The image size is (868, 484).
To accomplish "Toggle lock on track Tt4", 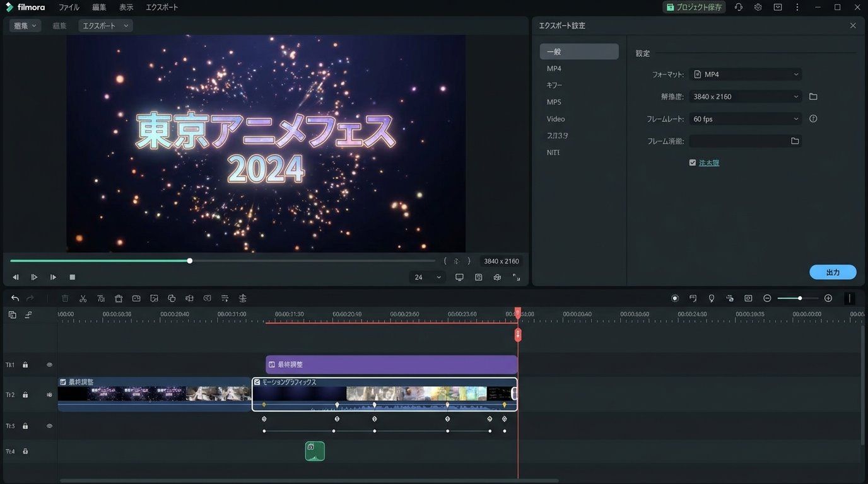I will coord(25,451).
